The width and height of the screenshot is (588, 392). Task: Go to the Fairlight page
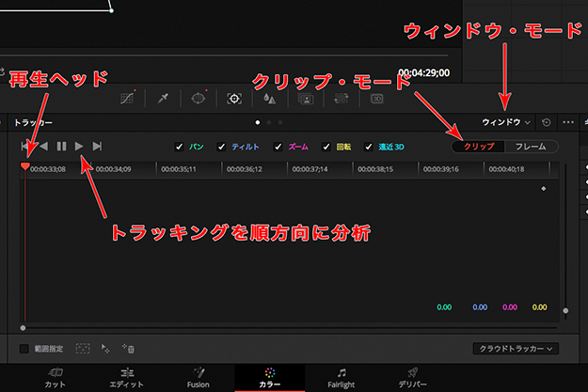pyautogui.click(x=342, y=377)
